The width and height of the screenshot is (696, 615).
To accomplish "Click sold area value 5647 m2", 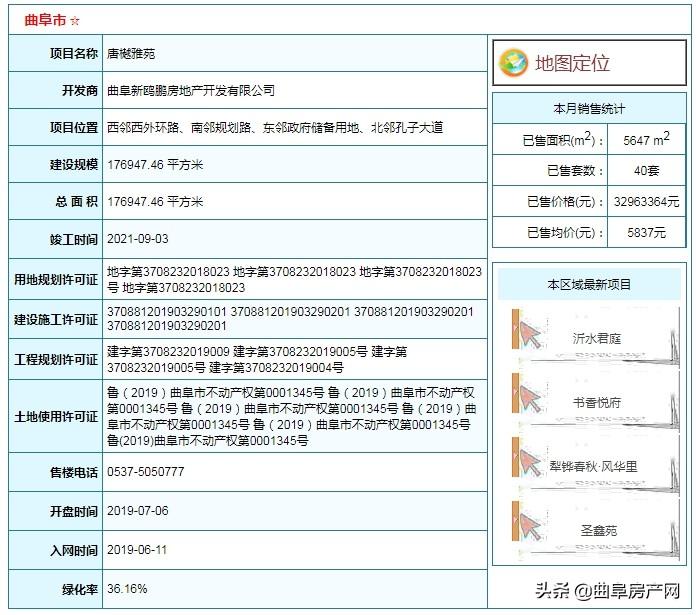I will (x=646, y=139).
